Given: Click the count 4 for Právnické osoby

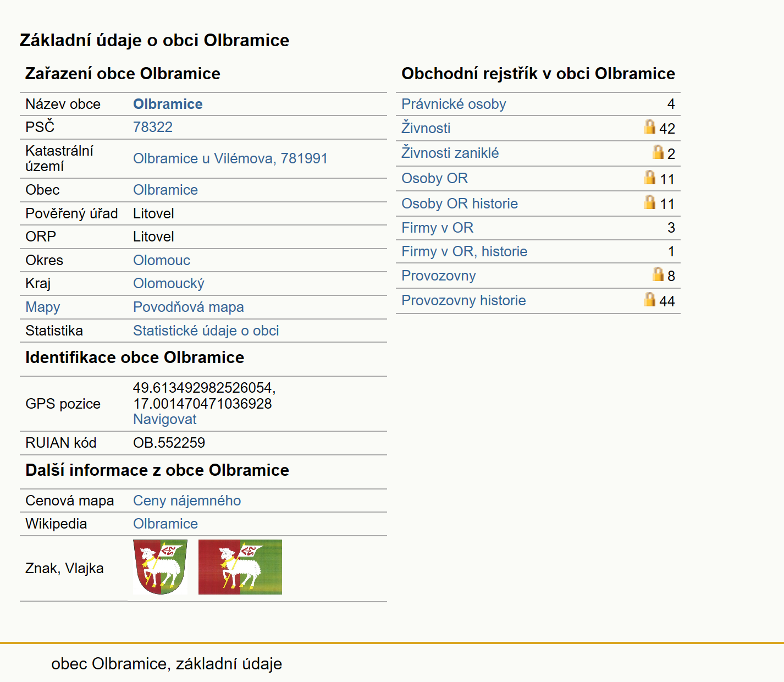Looking at the screenshot, I should 671,104.
